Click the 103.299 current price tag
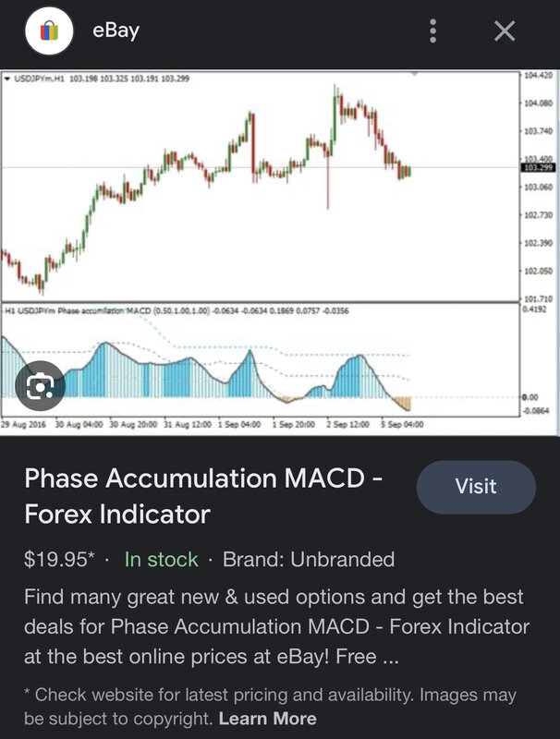 point(538,168)
